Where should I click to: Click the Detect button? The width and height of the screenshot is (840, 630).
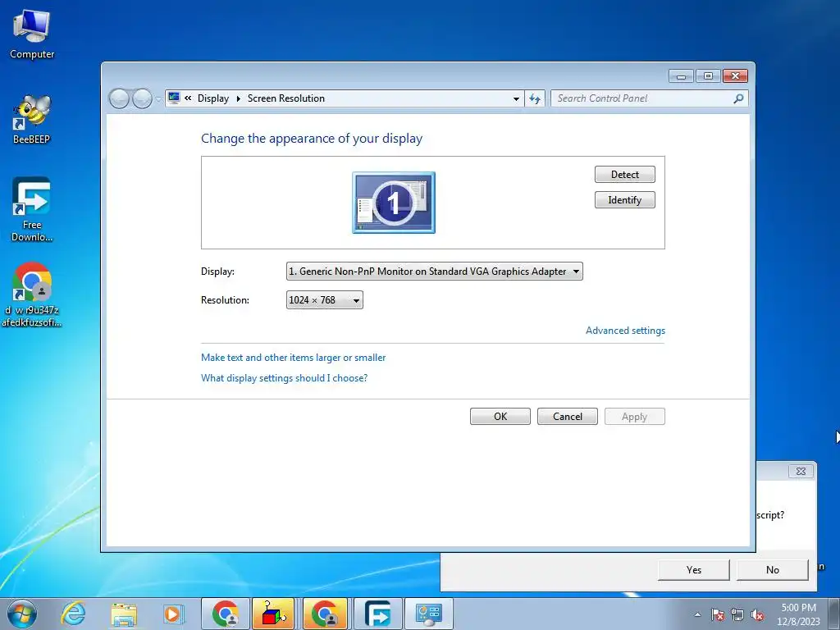point(624,175)
